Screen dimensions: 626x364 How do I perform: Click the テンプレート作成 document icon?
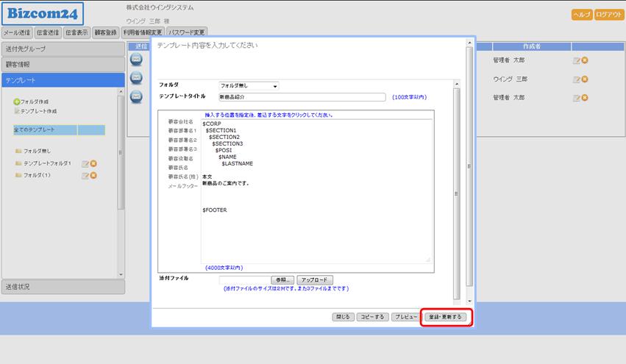(16, 111)
